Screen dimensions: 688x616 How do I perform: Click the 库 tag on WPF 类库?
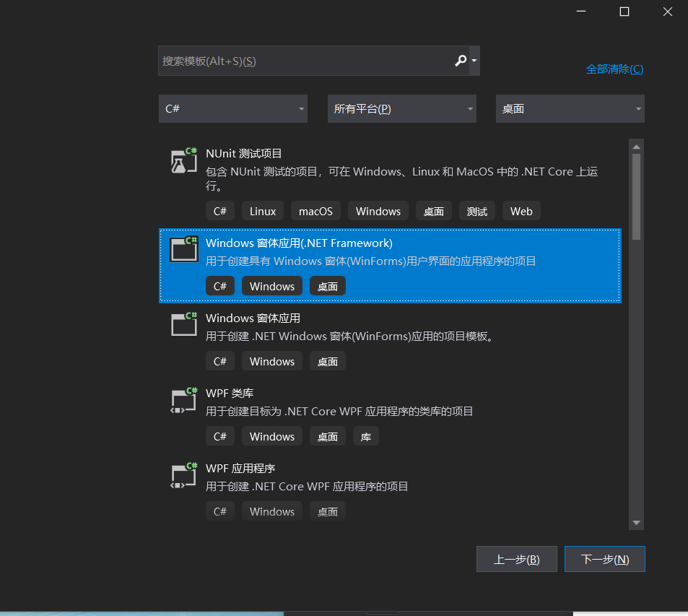tap(365, 436)
